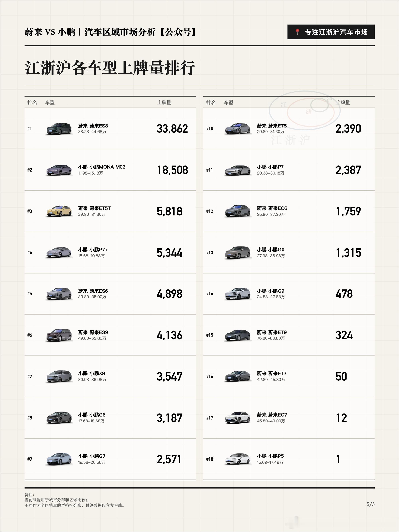Image resolution: width=399 pixels, height=532 pixels.
Task: Click the 33,862 registration figure
Action: click(172, 129)
